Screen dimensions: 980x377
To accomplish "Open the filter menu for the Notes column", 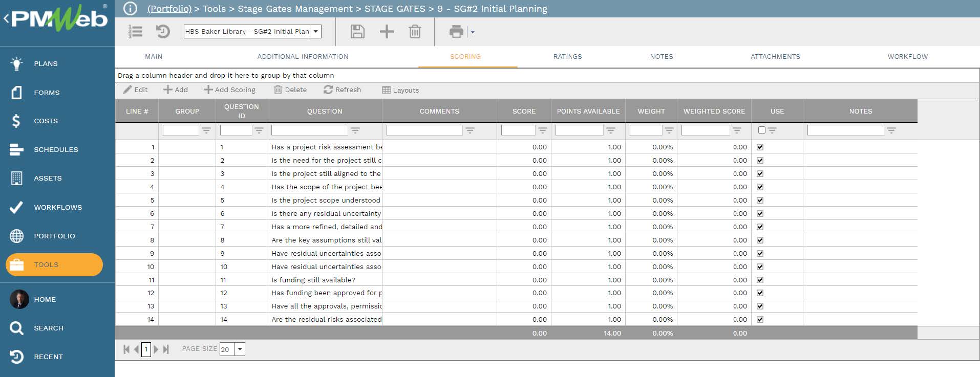I will tap(891, 130).
